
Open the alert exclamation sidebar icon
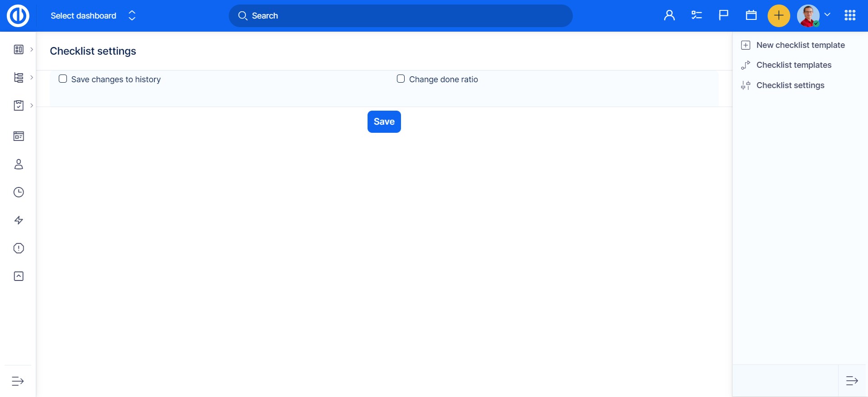19,248
